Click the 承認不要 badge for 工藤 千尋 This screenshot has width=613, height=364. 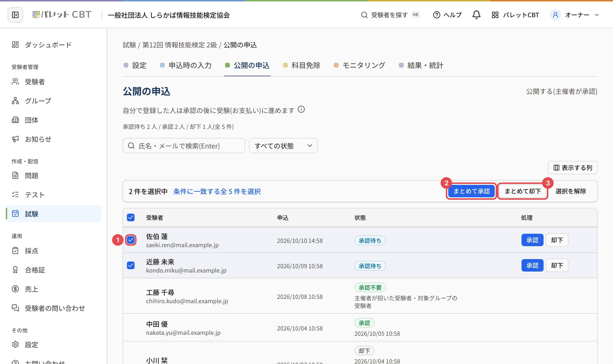coord(370,287)
